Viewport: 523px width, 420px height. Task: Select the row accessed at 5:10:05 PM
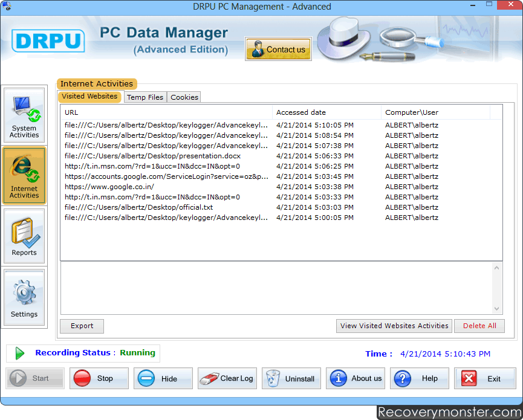(281, 125)
